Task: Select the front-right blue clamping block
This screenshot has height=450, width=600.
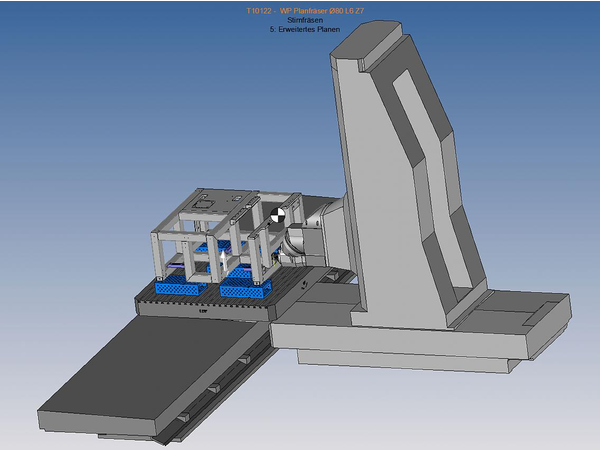Action: [246, 289]
